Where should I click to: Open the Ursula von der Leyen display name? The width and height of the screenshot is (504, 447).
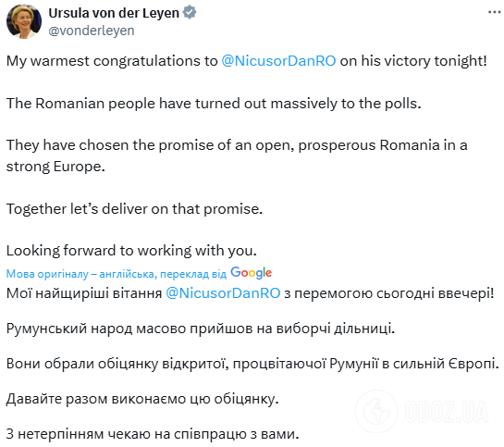pyautogui.click(x=114, y=13)
